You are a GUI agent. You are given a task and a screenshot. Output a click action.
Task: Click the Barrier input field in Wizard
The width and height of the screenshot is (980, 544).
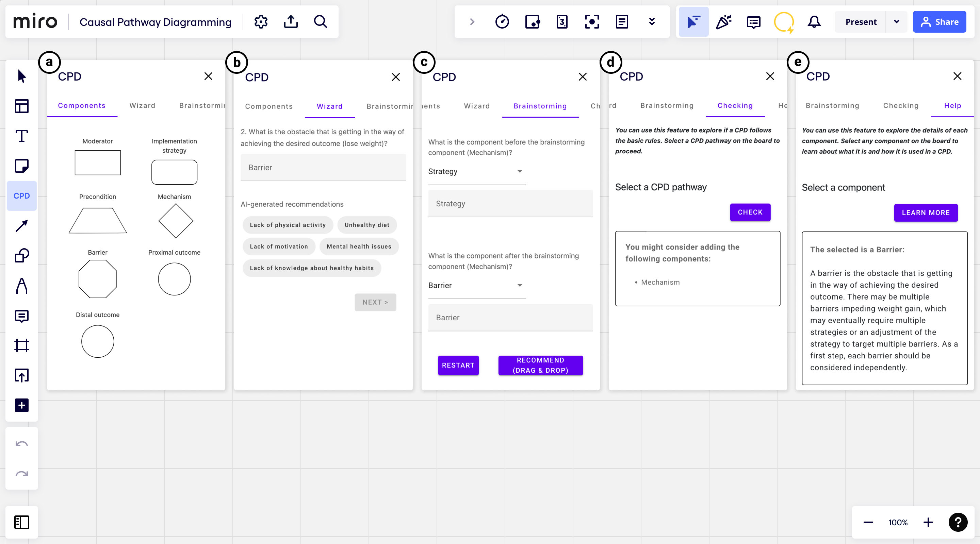pos(323,168)
